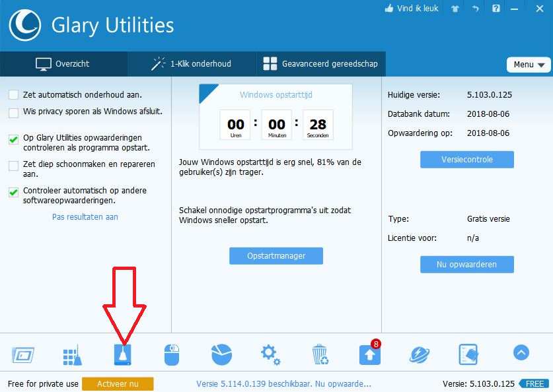Open the gears Startup/process manager icon

tap(270, 354)
